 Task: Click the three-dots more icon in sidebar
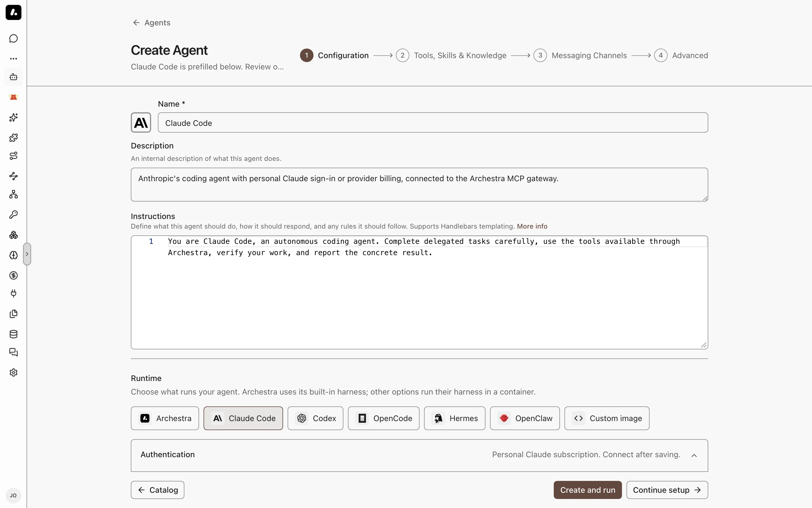pyautogui.click(x=14, y=58)
